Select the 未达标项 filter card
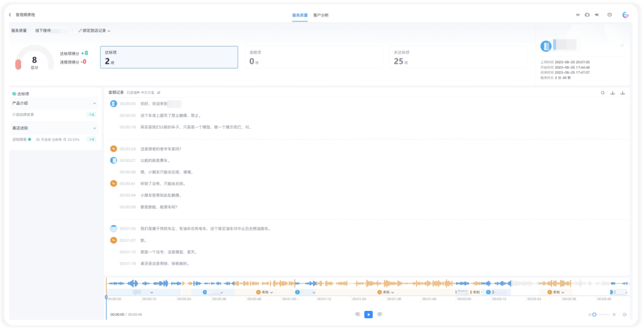 point(458,57)
